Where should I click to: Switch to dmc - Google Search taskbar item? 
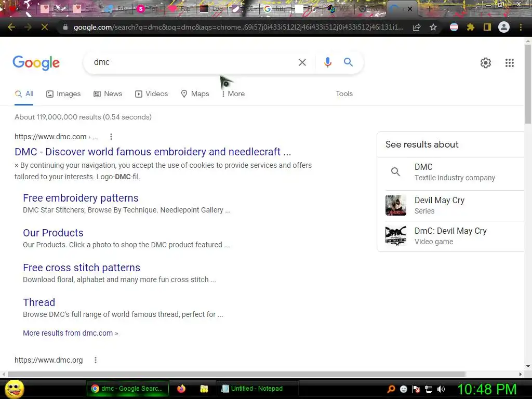(128, 389)
